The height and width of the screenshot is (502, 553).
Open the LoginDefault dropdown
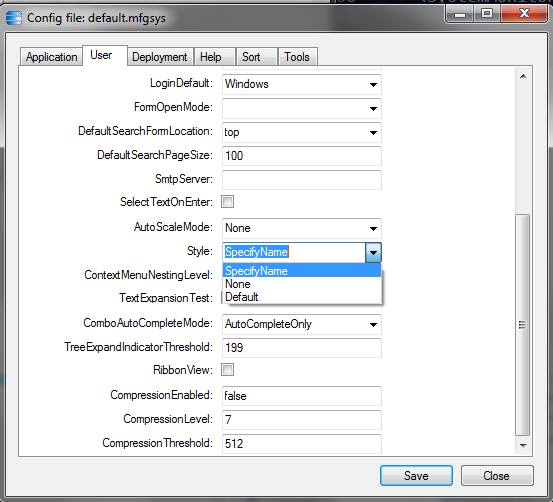[373, 84]
